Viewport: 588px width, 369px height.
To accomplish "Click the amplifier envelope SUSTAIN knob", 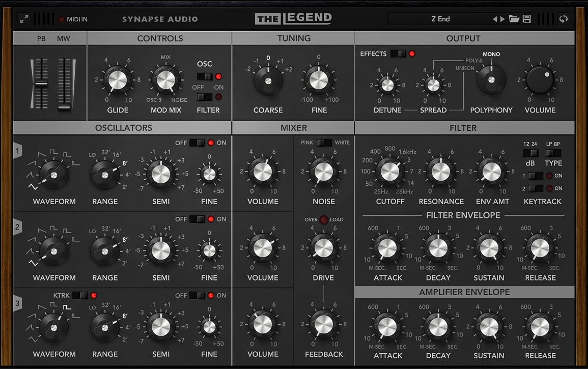I will (x=489, y=327).
